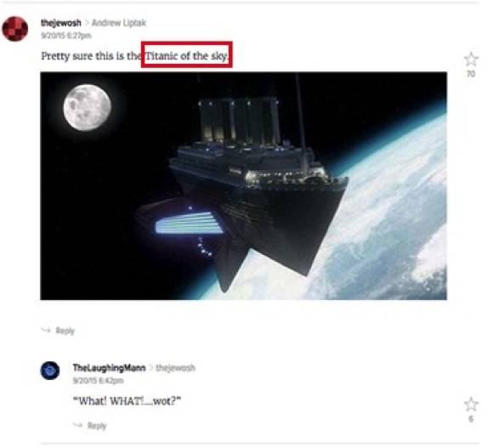Click the star count of 70

click(x=471, y=74)
